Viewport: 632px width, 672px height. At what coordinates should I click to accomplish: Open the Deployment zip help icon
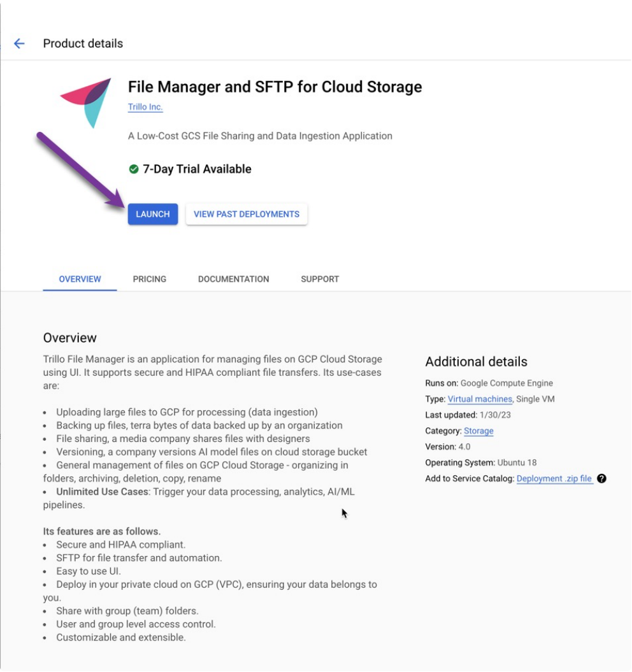click(601, 478)
